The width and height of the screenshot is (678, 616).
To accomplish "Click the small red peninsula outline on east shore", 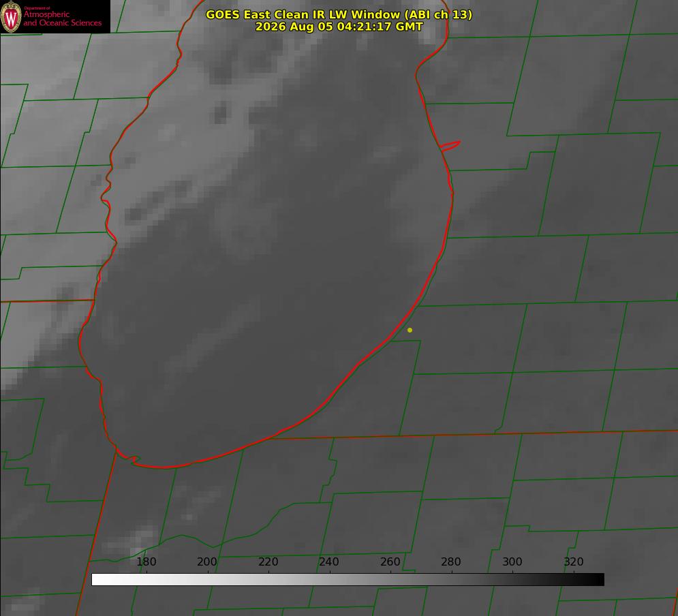I will [450, 146].
